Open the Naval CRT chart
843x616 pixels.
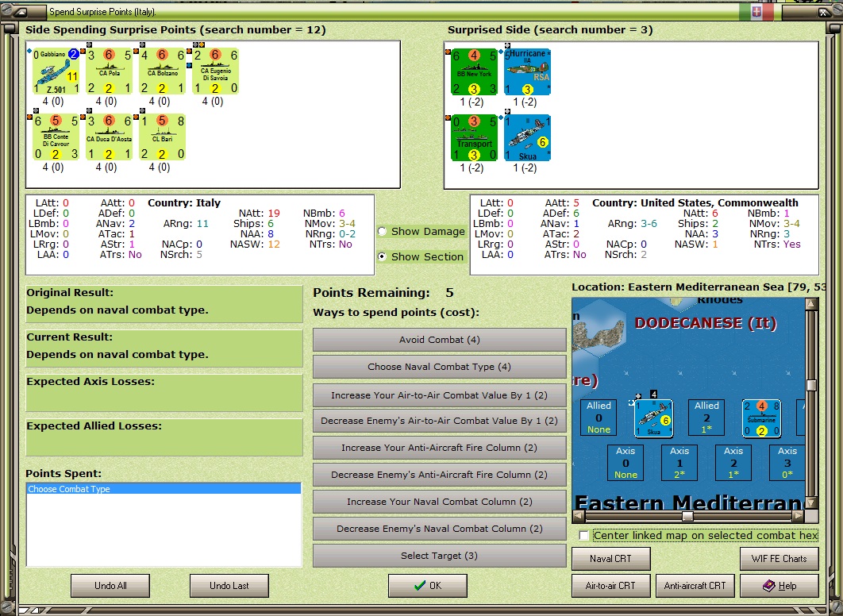click(610, 559)
